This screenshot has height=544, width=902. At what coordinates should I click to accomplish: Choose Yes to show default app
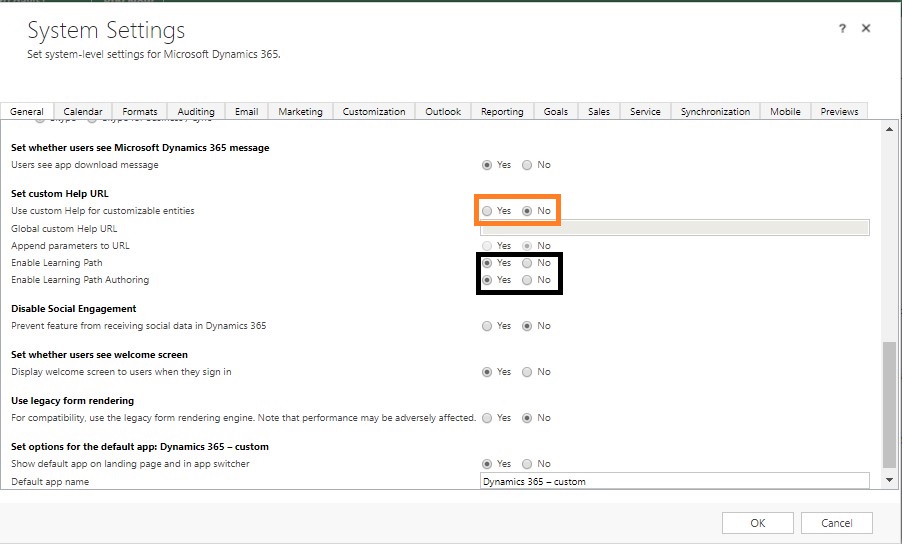[487, 464]
